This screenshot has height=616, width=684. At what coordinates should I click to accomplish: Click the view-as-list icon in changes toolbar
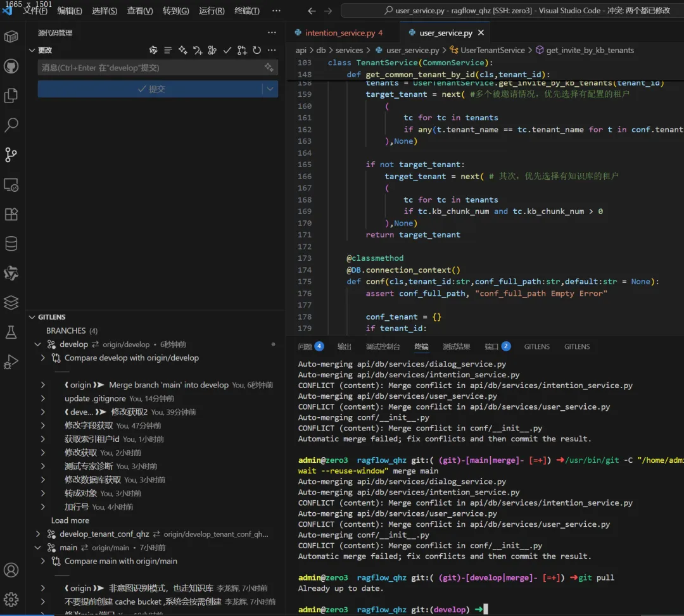[x=168, y=50]
